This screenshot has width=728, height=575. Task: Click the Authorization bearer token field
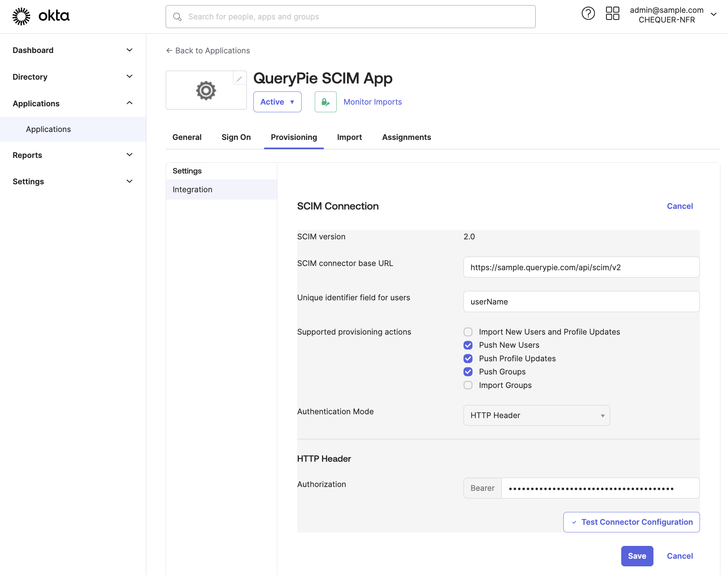[600, 488]
